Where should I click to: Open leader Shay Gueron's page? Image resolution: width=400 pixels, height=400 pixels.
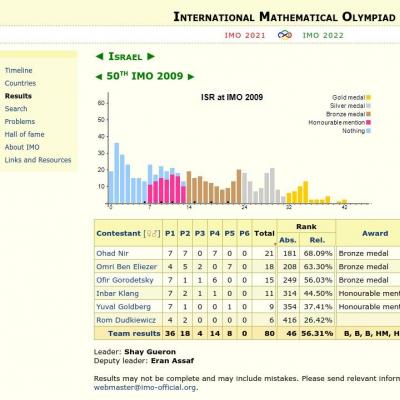coord(150,352)
